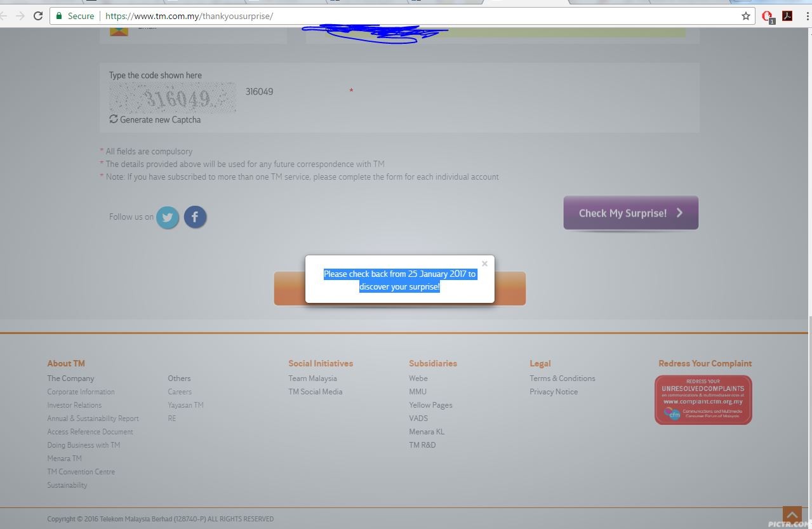Open the red extension icon with badge

pyautogui.click(x=767, y=17)
